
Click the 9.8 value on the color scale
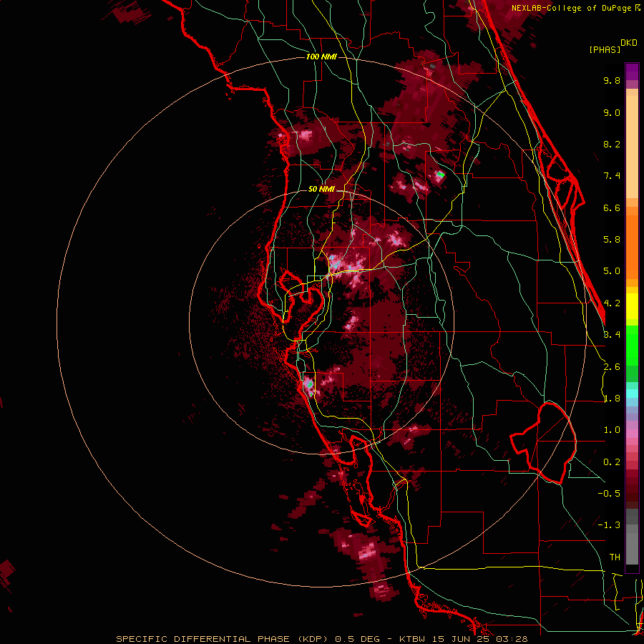tap(612, 80)
